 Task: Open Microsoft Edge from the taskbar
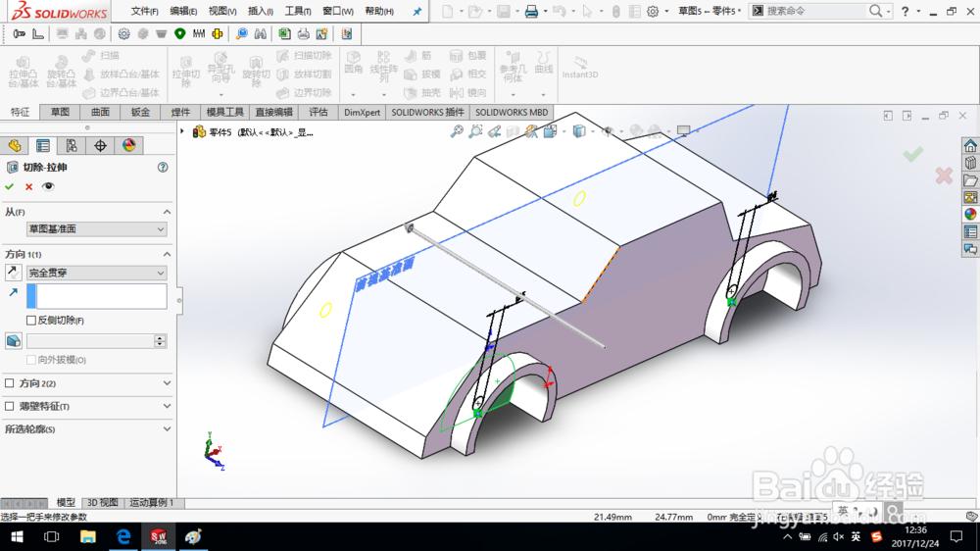pyautogui.click(x=123, y=536)
